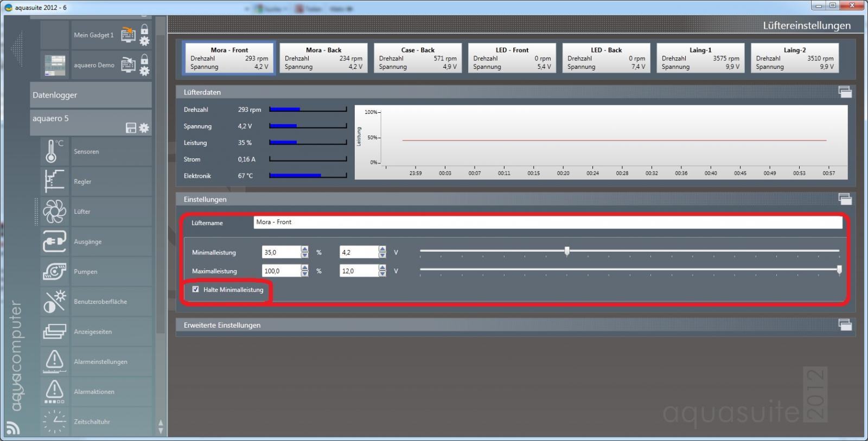This screenshot has height=441, width=868.
Task: Select the Laing-2 fan tab
Action: [x=795, y=58]
